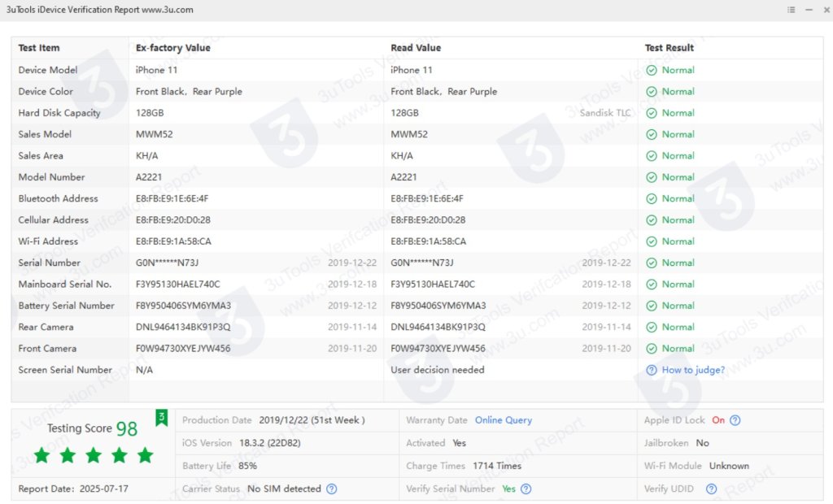Image resolution: width=833 pixels, height=504 pixels.
Task: Click the Read Value column header
Action: (416, 48)
